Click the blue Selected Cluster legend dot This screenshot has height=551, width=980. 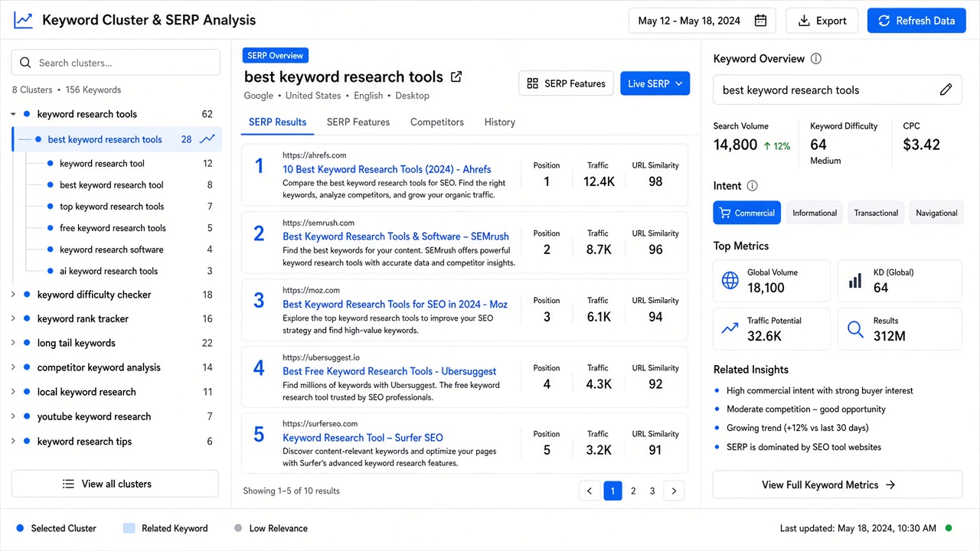tap(20, 528)
